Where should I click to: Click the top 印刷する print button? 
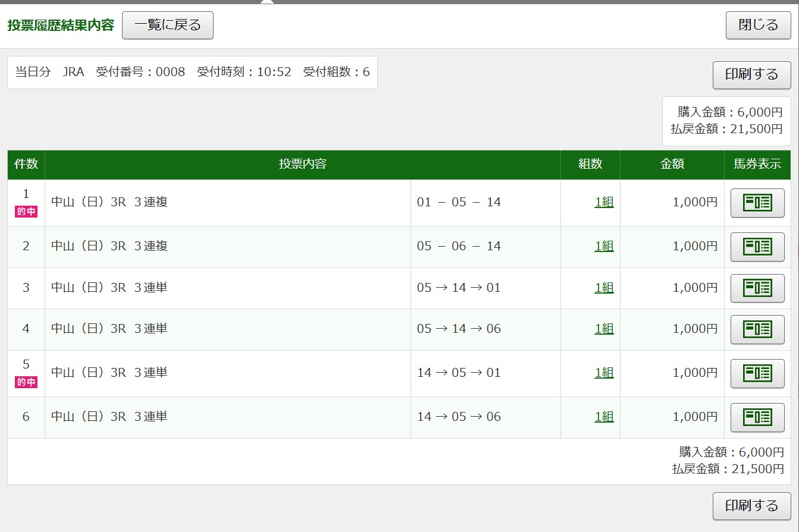coord(751,75)
